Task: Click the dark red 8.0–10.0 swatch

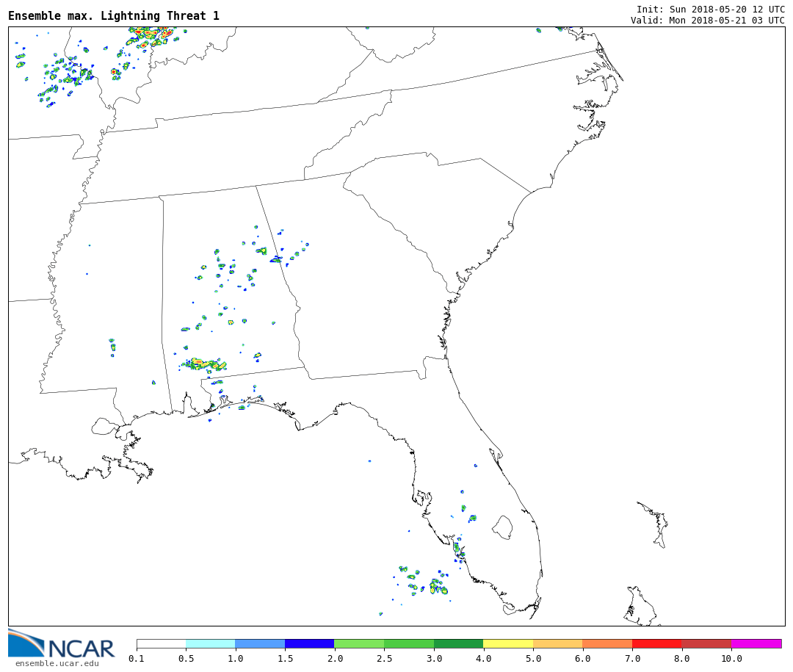Action: 706,643
